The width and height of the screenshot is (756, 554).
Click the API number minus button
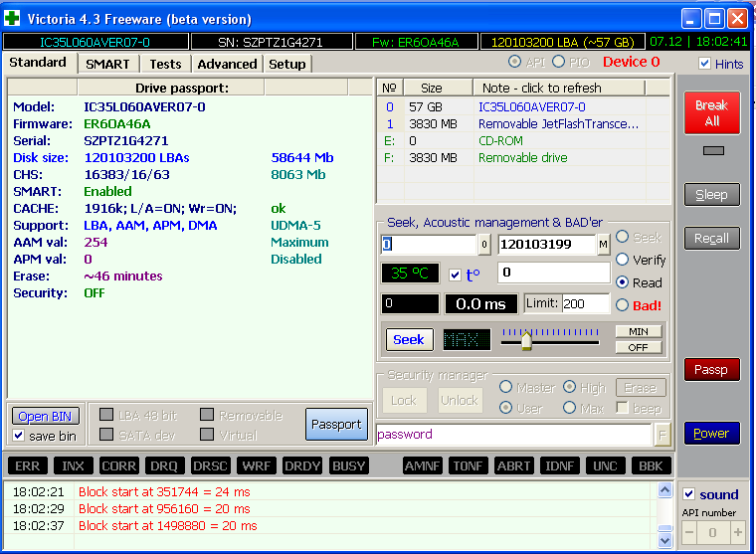point(689,533)
